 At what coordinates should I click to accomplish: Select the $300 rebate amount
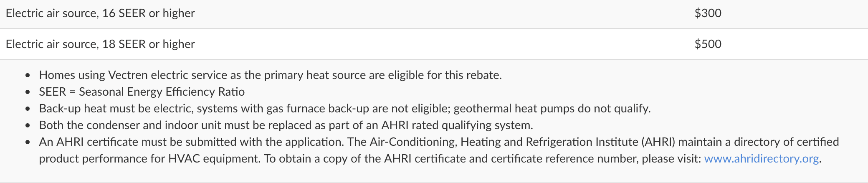(708, 13)
